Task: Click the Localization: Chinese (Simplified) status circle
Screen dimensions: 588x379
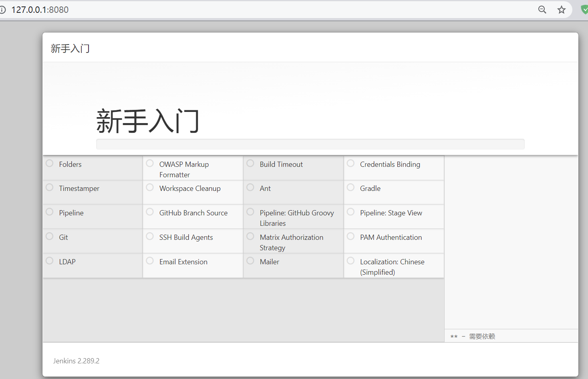Action: coord(350,261)
